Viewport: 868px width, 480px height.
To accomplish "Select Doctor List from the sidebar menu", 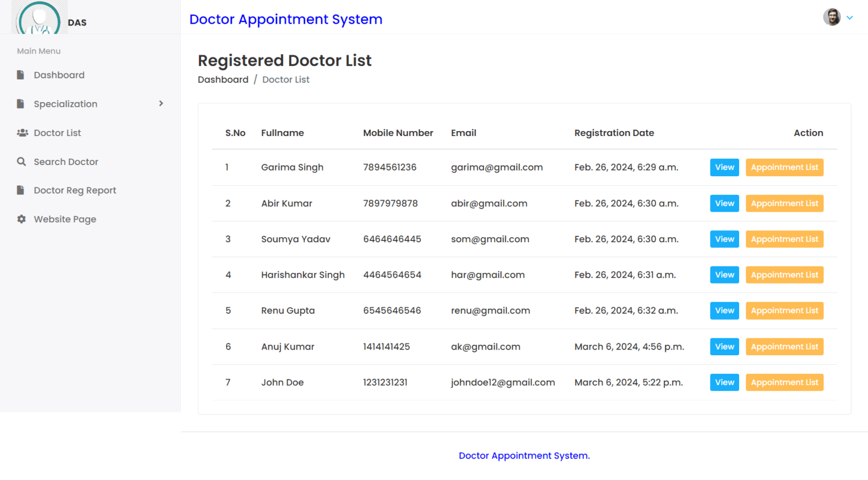I will (57, 133).
